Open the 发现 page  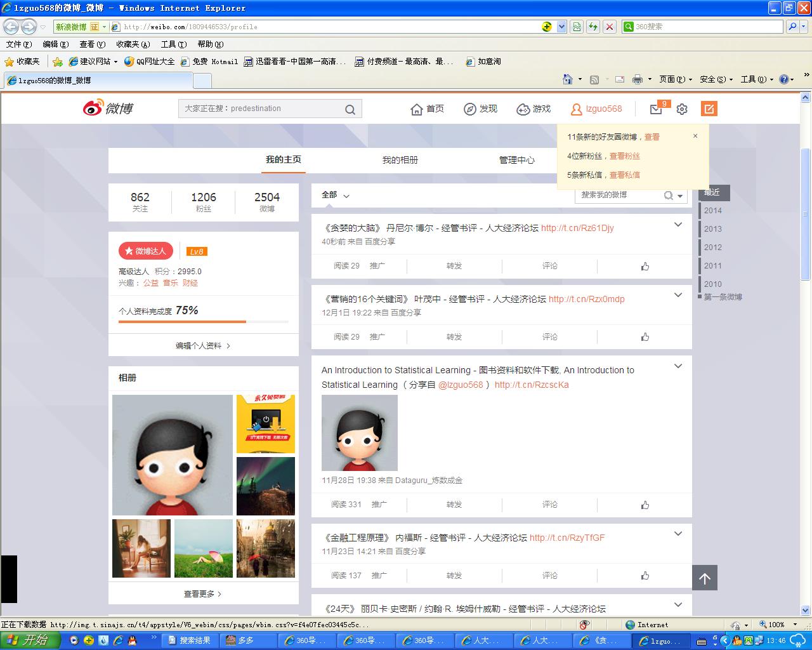click(x=480, y=109)
